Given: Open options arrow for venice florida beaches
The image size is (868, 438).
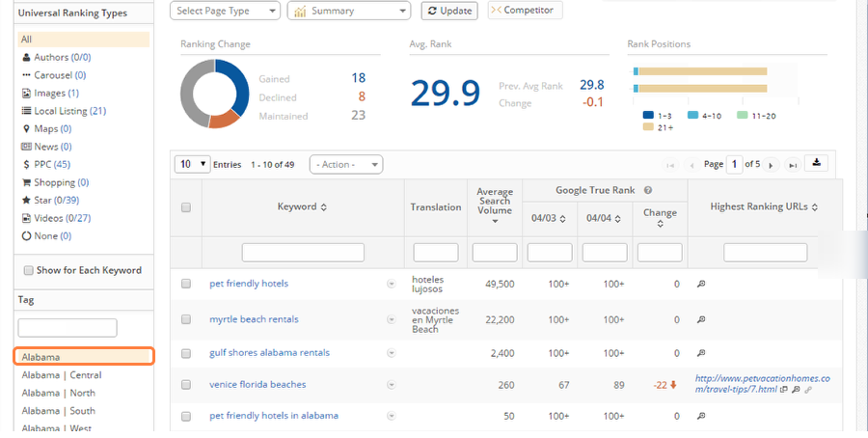Looking at the screenshot, I should click(x=392, y=384).
